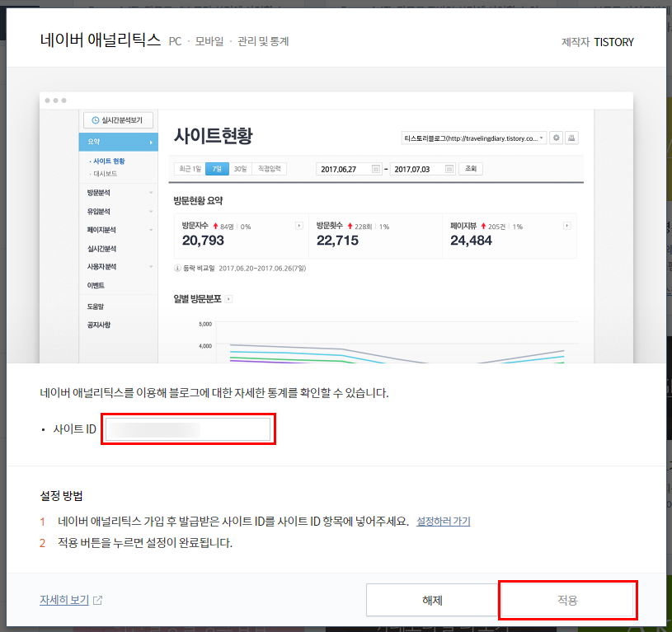Expand the 페이지분석 sidebar section
Image resolution: width=672 pixels, height=632 pixels.
(120, 230)
